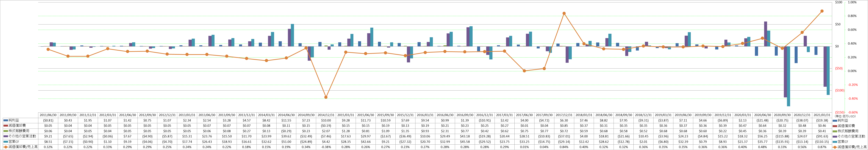Select the blue 純利益 bar for 2020/12/31

coord(796,55)
